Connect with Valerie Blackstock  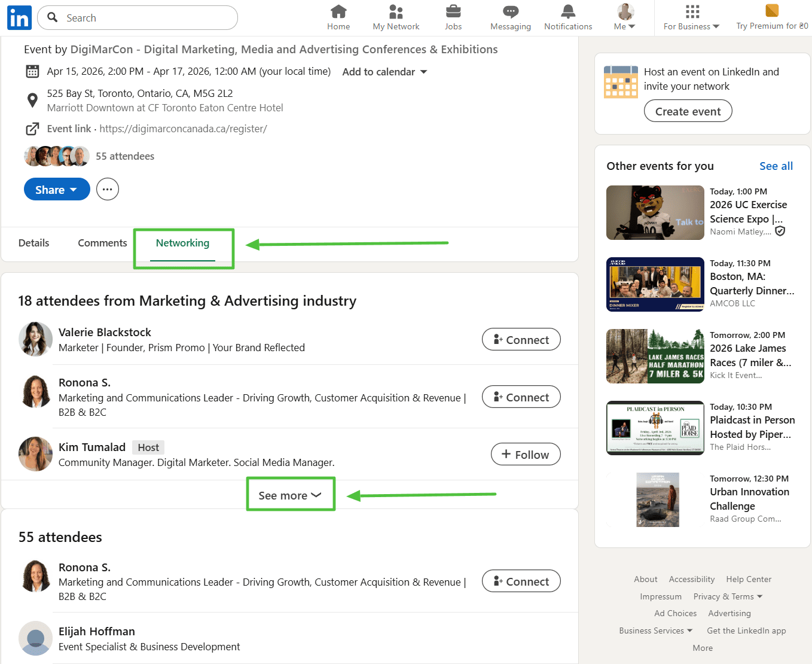click(x=521, y=340)
